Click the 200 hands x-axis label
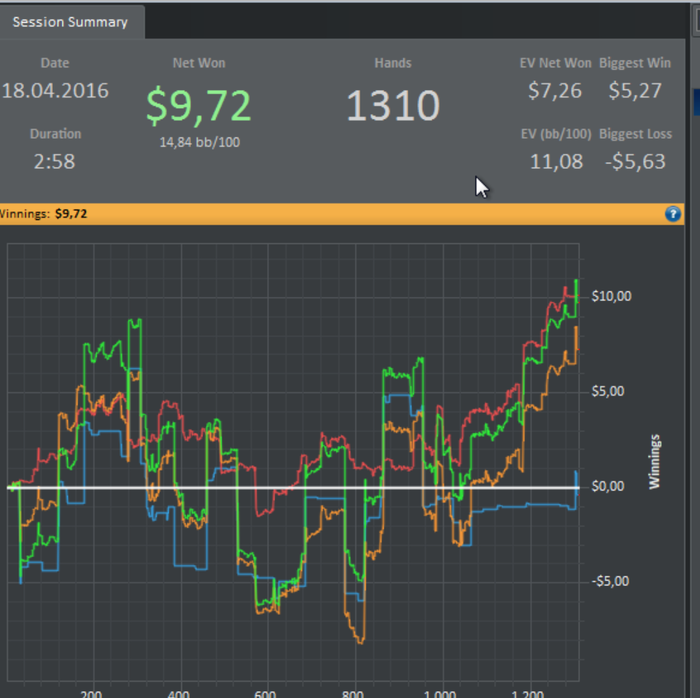Image resolution: width=700 pixels, height=698 pixels. click(x=91, y=694)
